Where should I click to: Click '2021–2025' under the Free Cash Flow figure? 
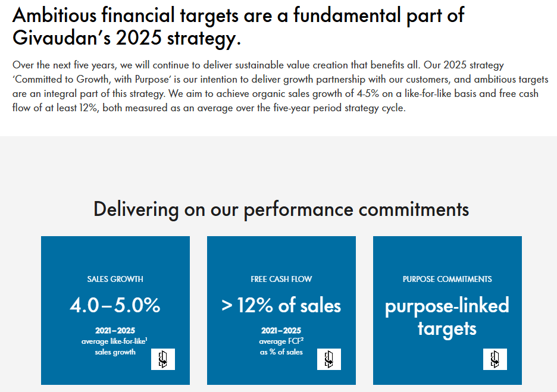[281, 331]
